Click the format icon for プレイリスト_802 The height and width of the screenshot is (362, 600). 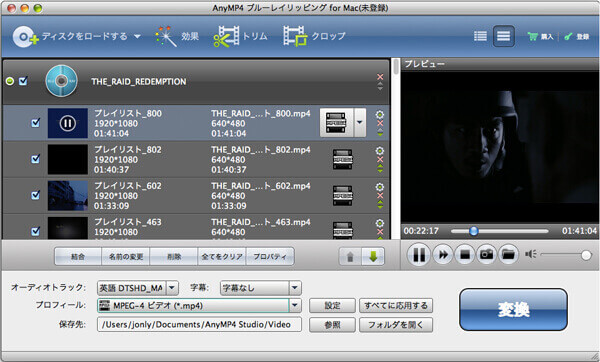point(342,159)
